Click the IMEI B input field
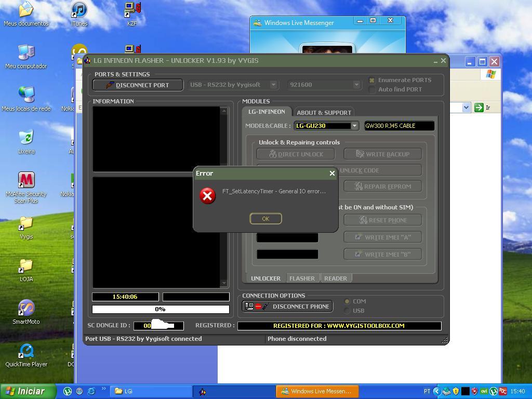 coord(287,254)
